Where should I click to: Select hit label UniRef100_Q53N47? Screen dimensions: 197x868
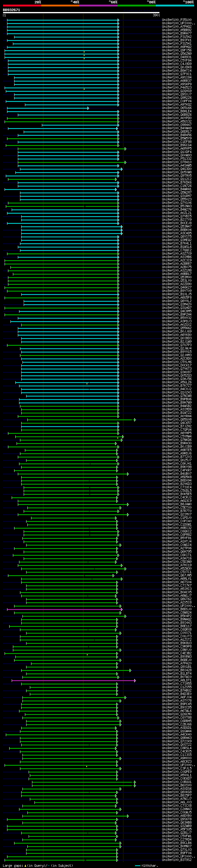[177, 226]
